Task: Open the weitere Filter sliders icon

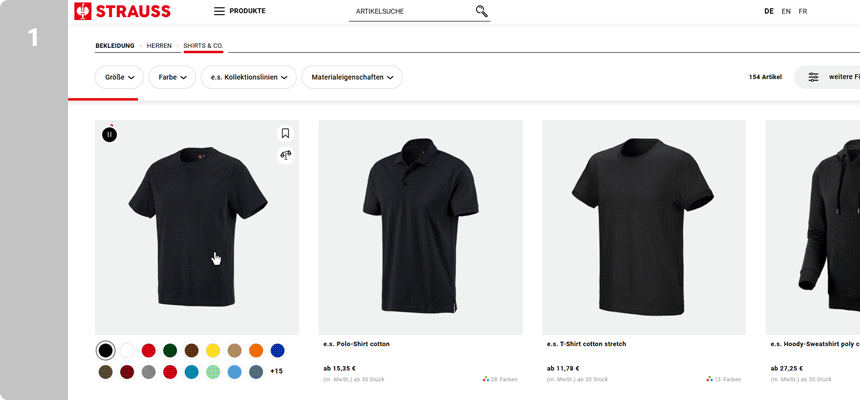Action: [x=813, y=77]
